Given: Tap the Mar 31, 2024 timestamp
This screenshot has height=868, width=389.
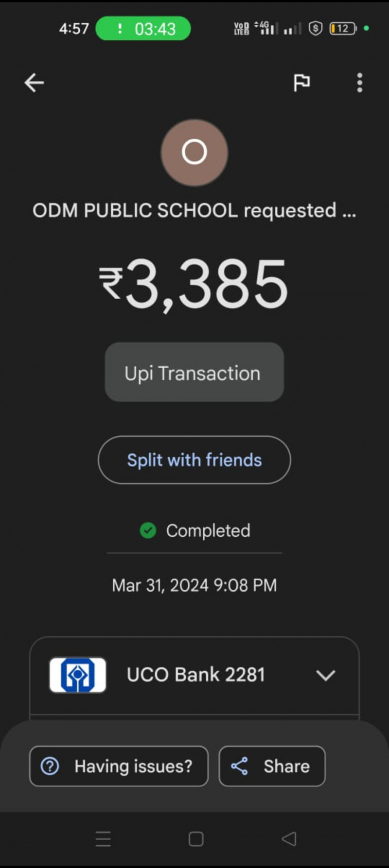Looking at the screenshot, I should pyautogui.click(x=194, y=585).
